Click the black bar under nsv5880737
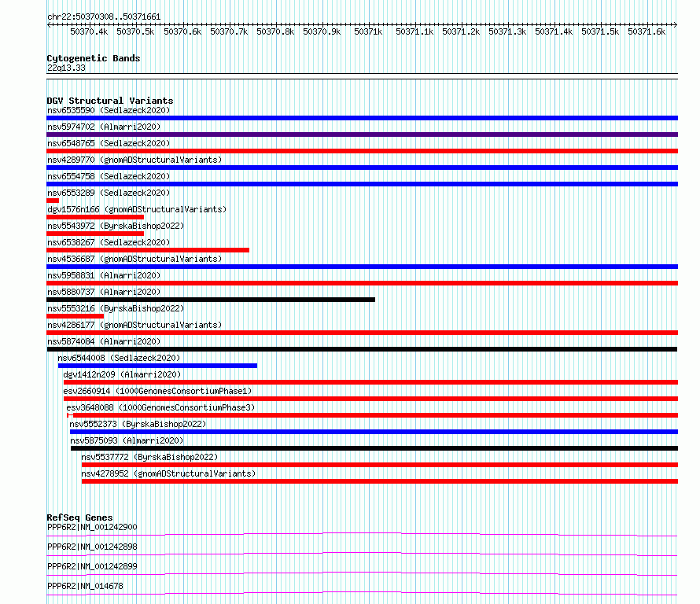Screen dimensions: 700x604 coord(211,300)
